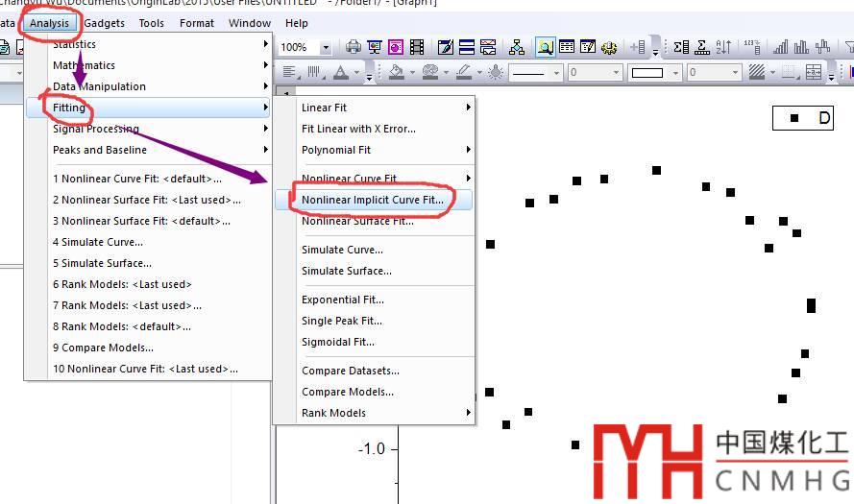854x504 pixels.
Task: Choose Fit Linear with X Error
Action: click(374, 129)
